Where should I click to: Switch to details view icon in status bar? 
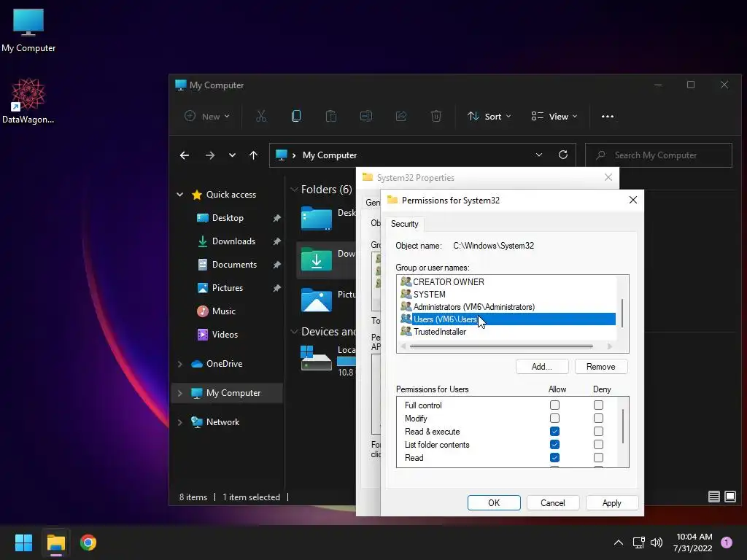(713, 497)
